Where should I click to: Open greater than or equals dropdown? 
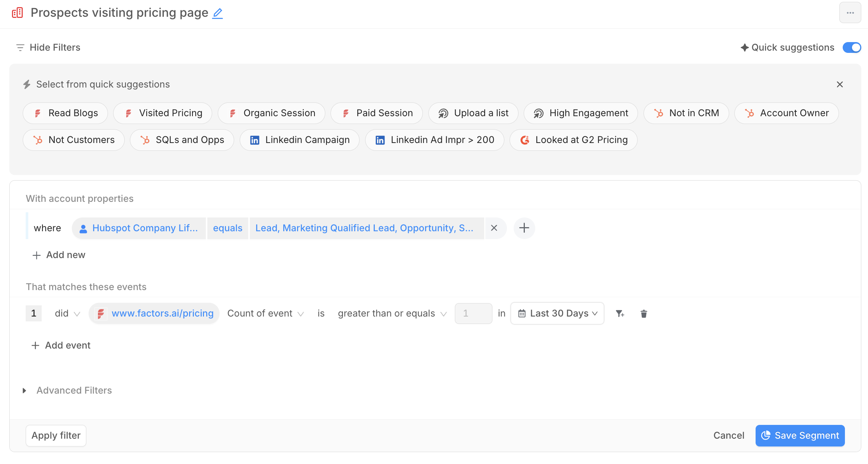coord(392,314)
